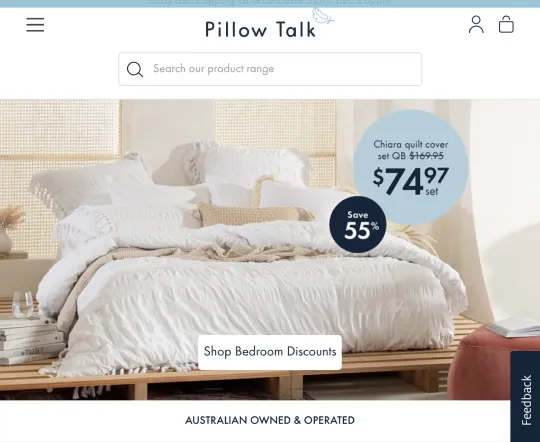Click the feather emblem above the logo
The image size is (540, 442).
[x=323, y=16]
